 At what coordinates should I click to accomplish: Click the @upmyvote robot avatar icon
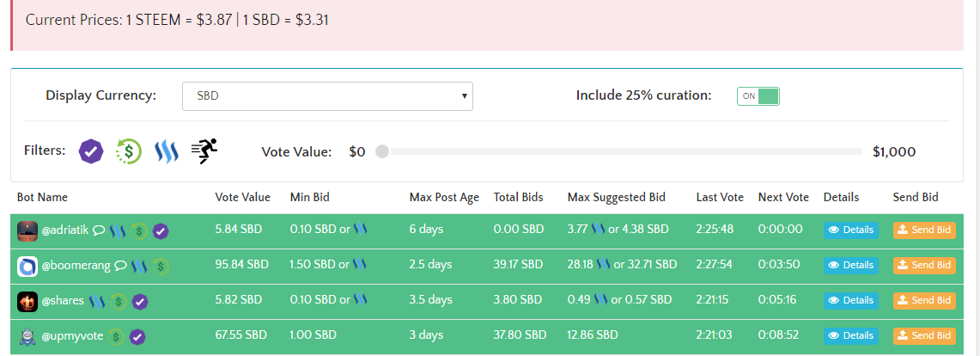click(27, 336)
